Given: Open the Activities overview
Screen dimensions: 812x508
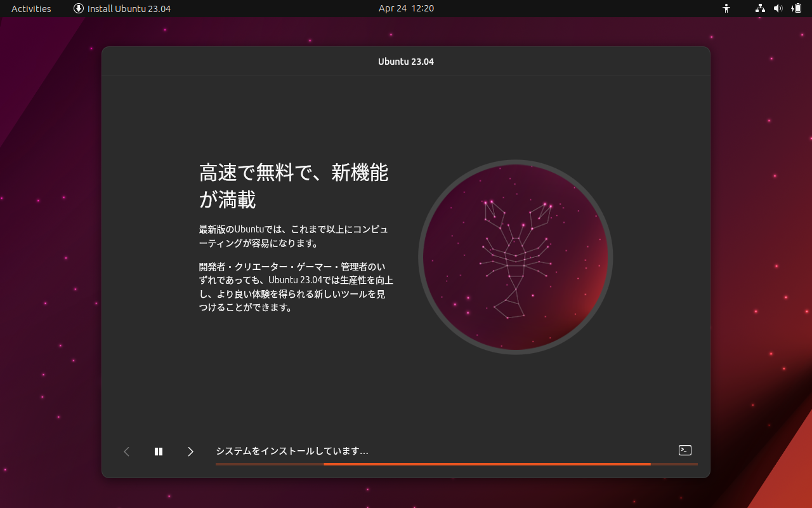Looking at the screenshot, I should coord(31,8).
